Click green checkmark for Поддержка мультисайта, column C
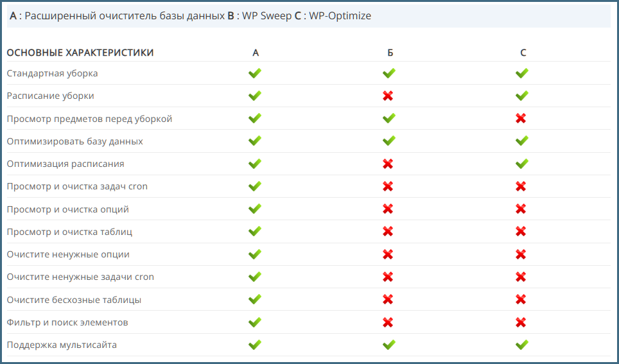Image resolution: width=619 pixels, height=364 pixels. 521,345
